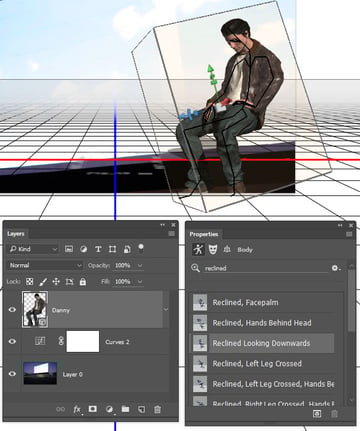Create a new layer
This screenshot has width=360, height=431.
coord(141,409)
